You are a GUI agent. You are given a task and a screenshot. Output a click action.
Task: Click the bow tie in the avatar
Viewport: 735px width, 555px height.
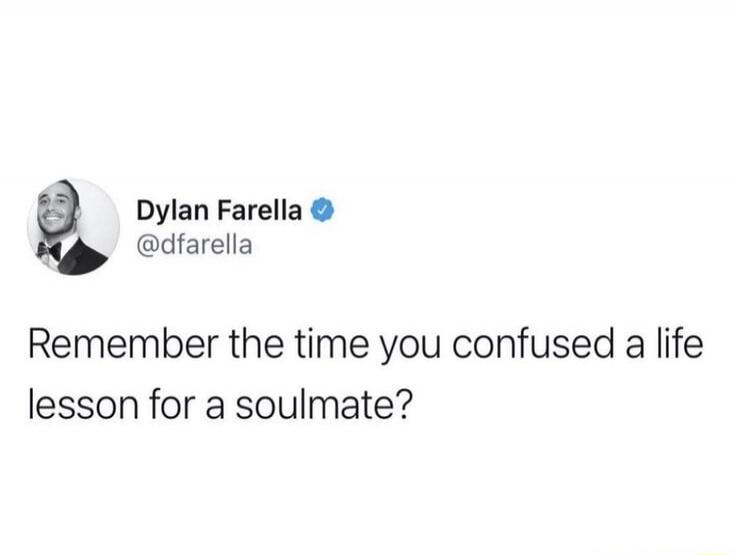[50, 251]
